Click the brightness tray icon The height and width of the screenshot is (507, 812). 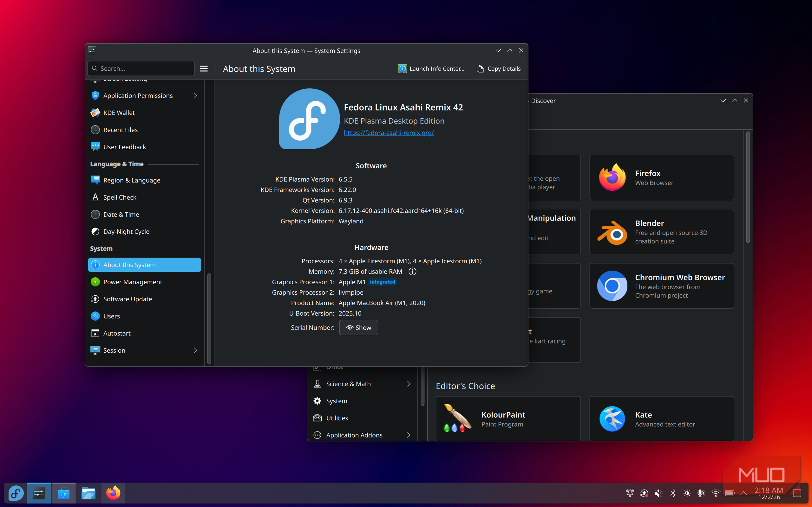(x=687, y=493)
